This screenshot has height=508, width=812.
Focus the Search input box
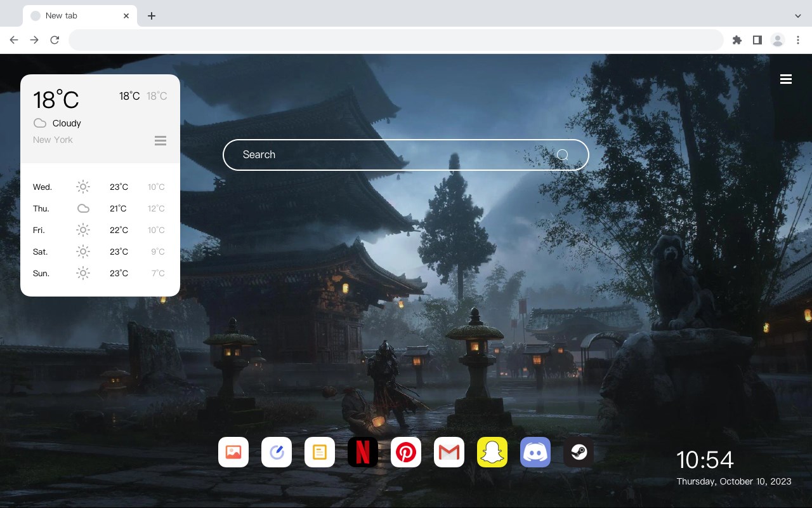(x=406, y=154)
